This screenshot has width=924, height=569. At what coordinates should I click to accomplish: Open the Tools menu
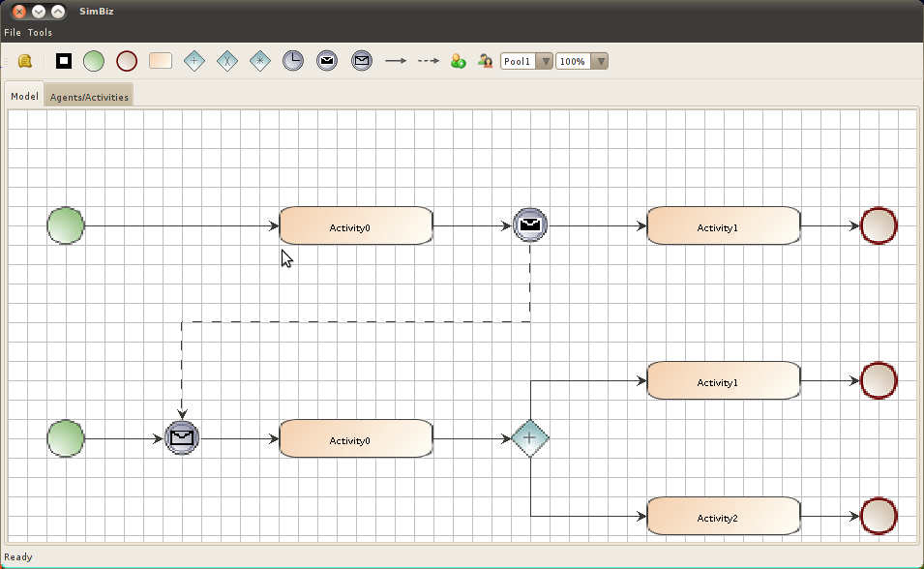[x=40, y=33]
